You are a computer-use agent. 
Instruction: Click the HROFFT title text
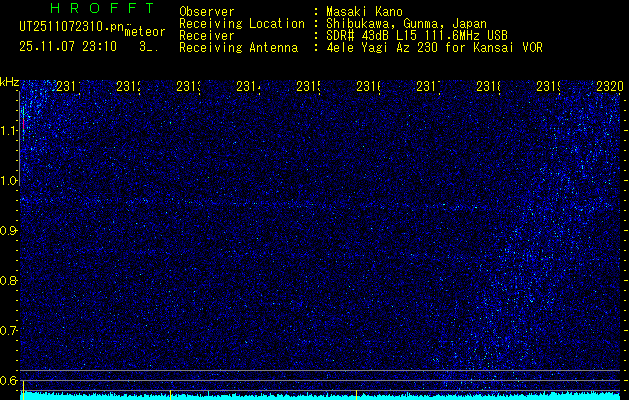pyautogui.click(x=102, y=7)
